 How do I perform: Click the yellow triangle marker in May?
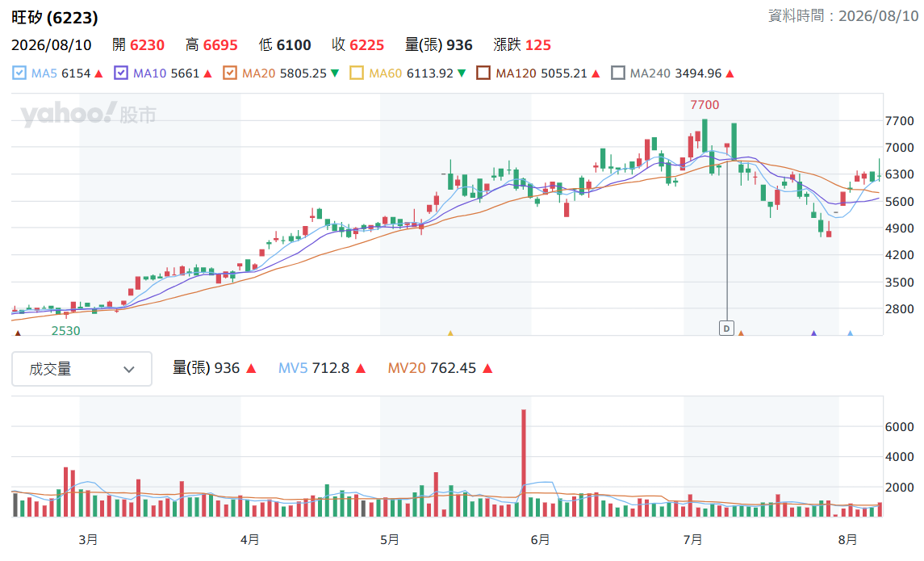coord(450,333)
